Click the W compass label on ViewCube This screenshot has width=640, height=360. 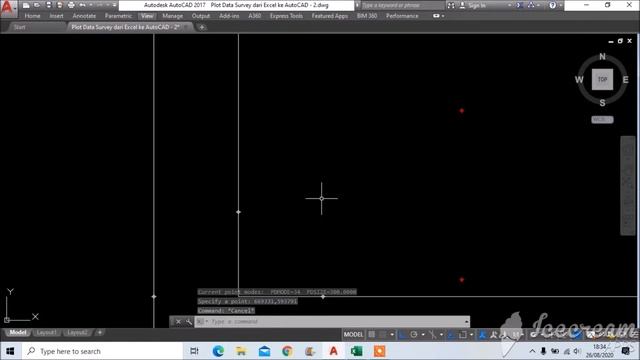pos(579,80)
